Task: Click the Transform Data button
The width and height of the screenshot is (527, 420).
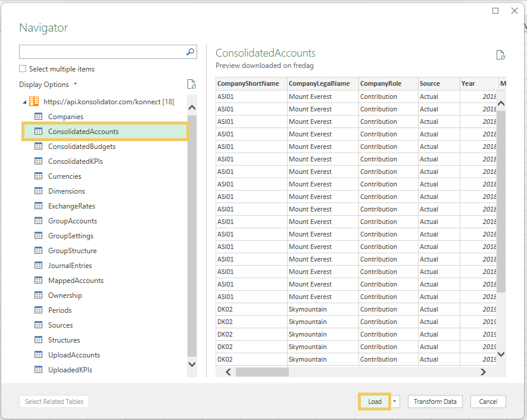Action: pos(435,402)
